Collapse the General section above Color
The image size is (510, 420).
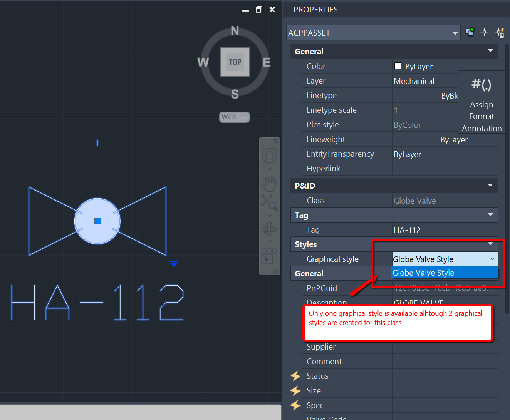point(490,51)
